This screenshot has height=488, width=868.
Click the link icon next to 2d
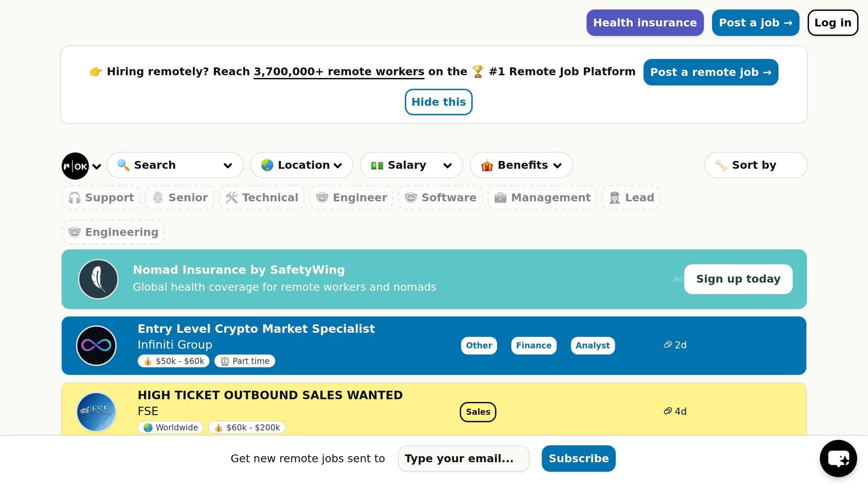tap(668, 345)
